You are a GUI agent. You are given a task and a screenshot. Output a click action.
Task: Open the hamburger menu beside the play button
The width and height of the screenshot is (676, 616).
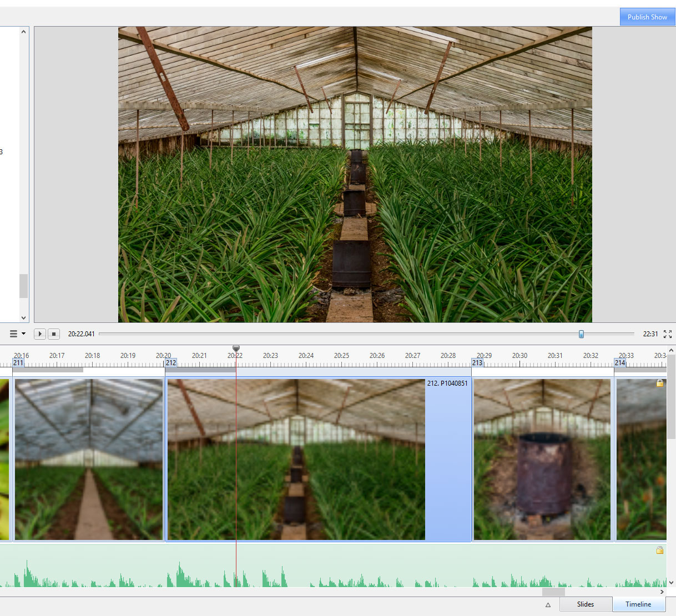coord(17,334)
